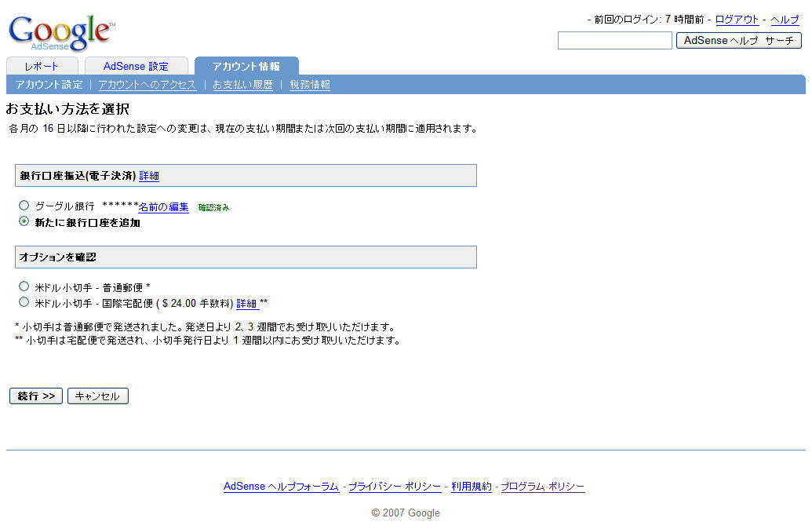Open the AdSense ヘルプフォーラム footer link
The height and width of the screenshot is (529, 812).
click(281, 486)
